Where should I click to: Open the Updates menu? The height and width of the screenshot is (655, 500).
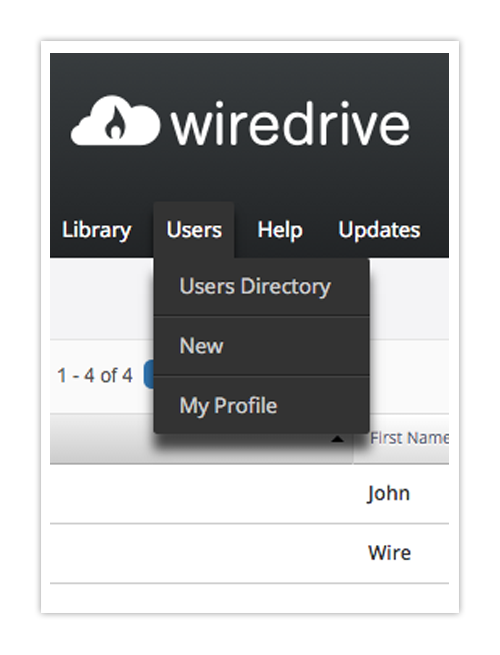379,230
